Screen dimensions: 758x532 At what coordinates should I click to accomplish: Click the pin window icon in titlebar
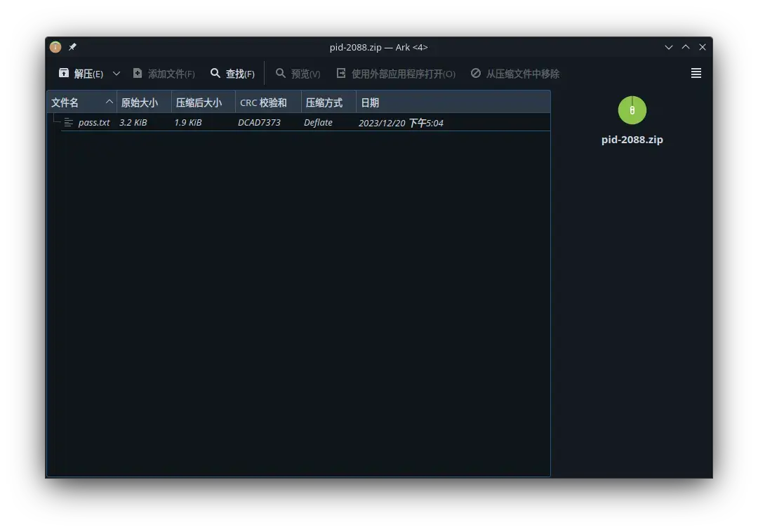(x=72, y=47)
